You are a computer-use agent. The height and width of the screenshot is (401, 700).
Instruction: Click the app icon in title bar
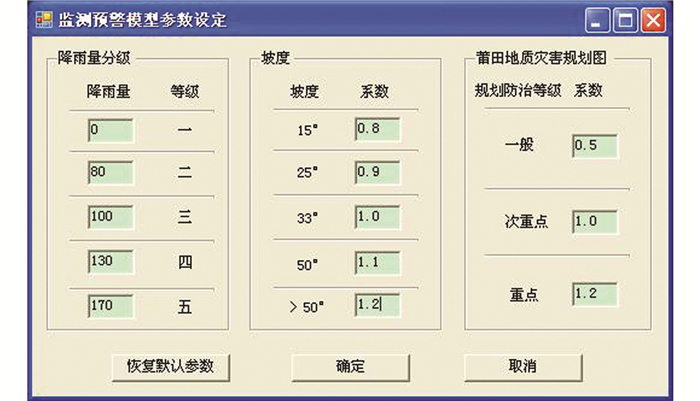click(x=44, y=20)
